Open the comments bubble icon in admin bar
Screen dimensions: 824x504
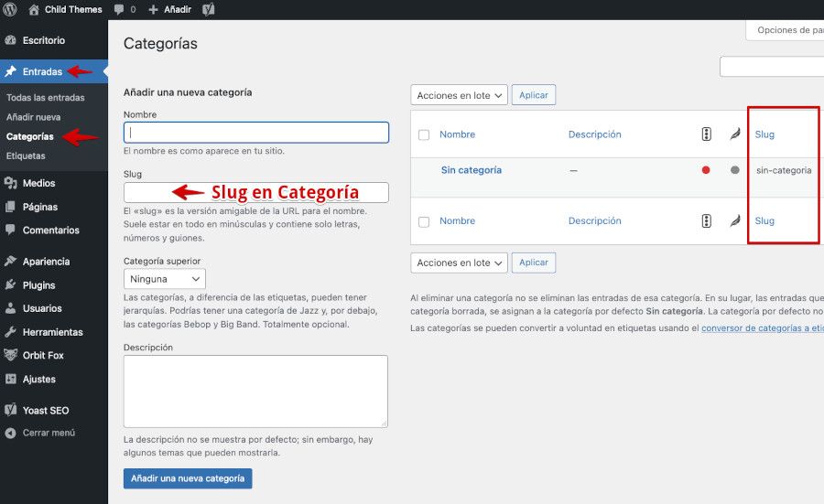[119, 9]
